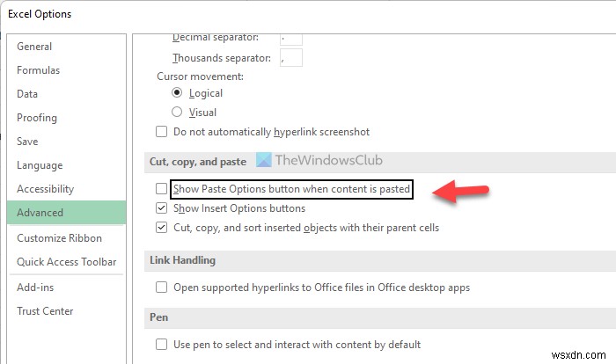Select the Accessibility category
Viewport: 616px width, 364px height.
point(43,189)
